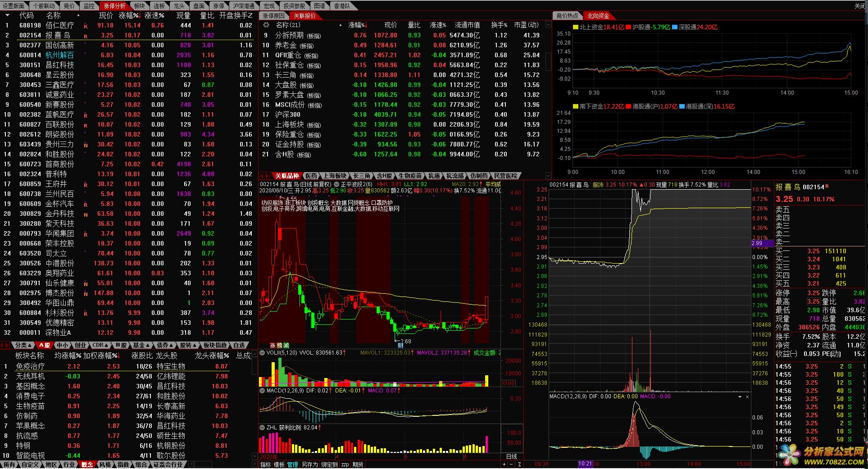Sort the stock list by the 涨幅% column
Screen dimensions: 868x469
click(x=130, y=15)
